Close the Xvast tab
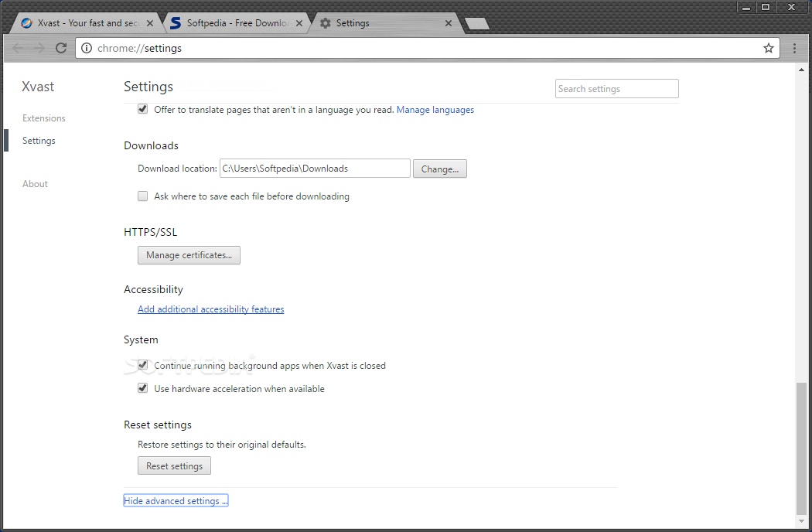Image resolution: width=812 pixels, height=532 pixels. click(x=150, y=23)
